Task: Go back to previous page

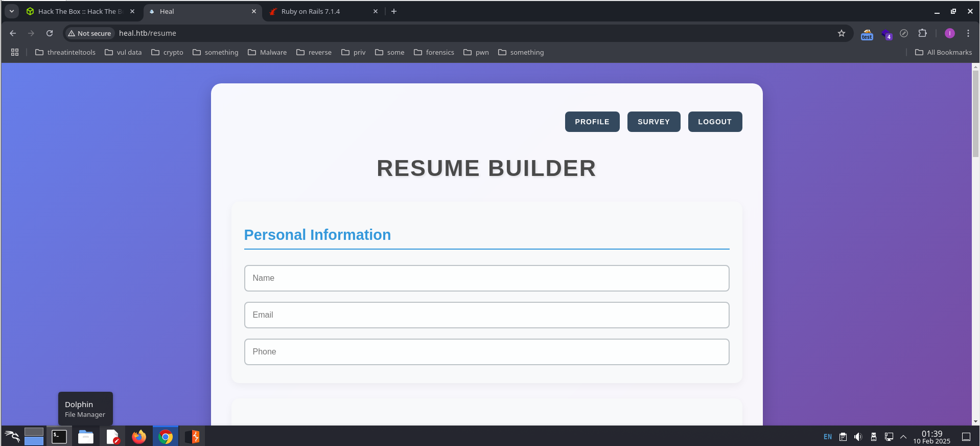Action: (x=13, y=33)
